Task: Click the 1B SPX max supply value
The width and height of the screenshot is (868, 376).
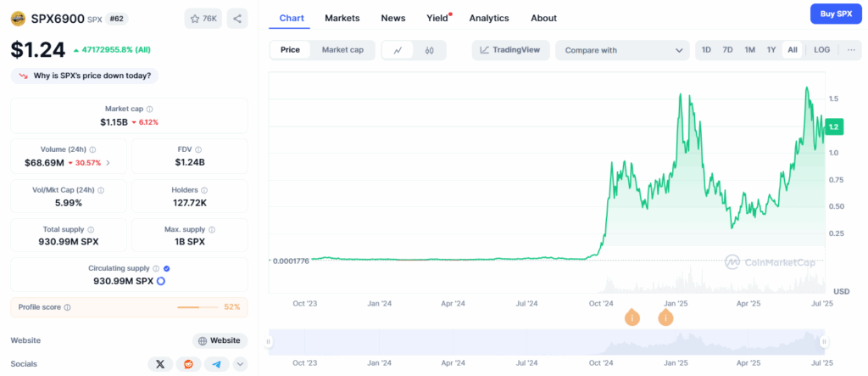Action: (189, 242)
